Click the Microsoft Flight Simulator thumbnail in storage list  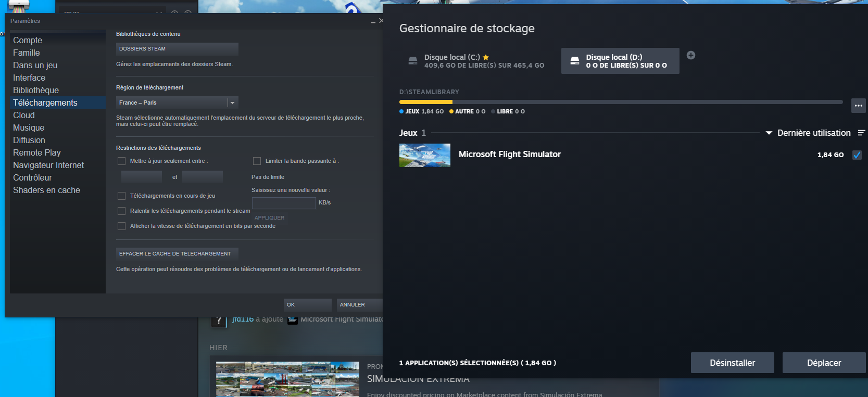point(425,155)
